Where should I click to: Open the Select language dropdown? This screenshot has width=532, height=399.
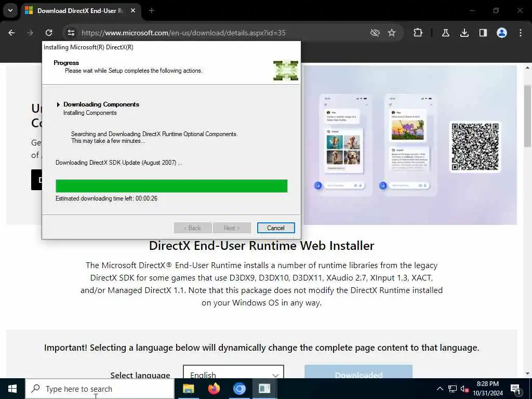point(233,372)
